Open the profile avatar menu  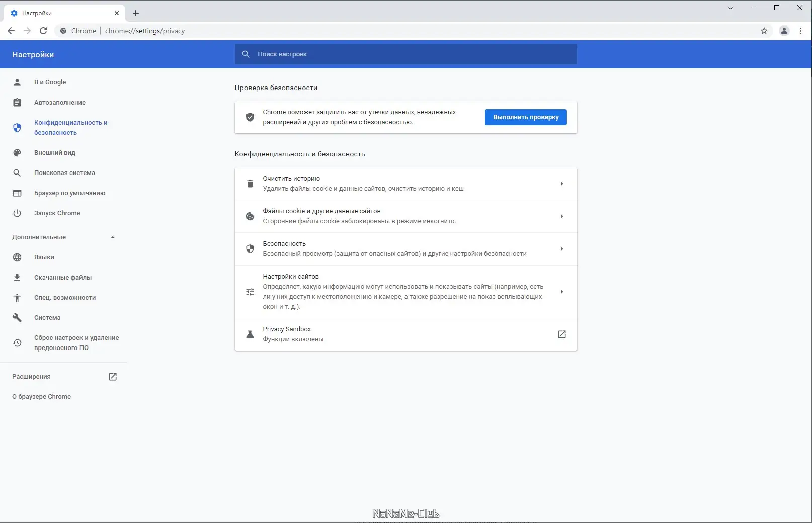[x=784, y=31]
